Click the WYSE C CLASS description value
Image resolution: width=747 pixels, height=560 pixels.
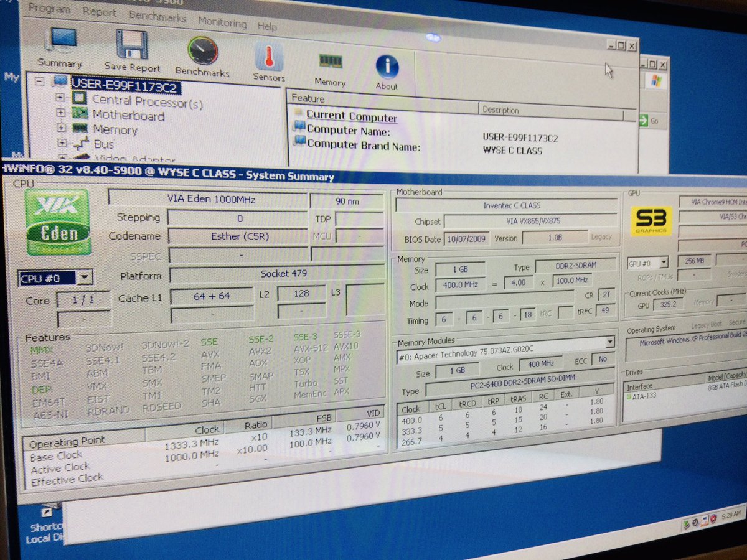coord(512,151)
